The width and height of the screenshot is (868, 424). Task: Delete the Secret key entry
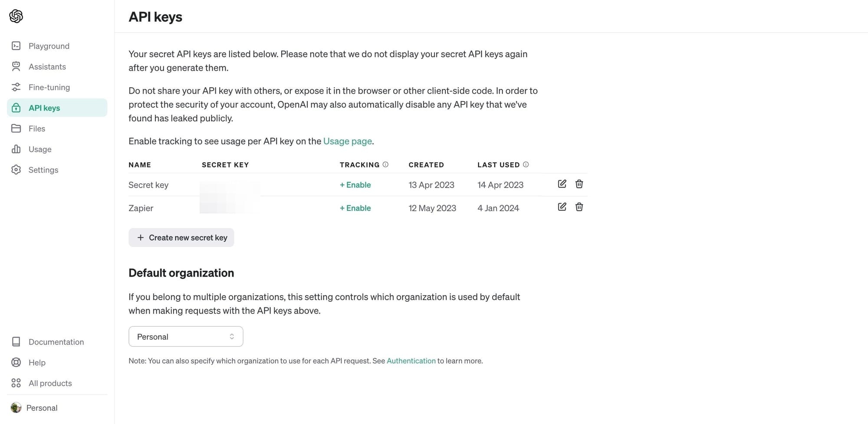(x=579, y=184)
